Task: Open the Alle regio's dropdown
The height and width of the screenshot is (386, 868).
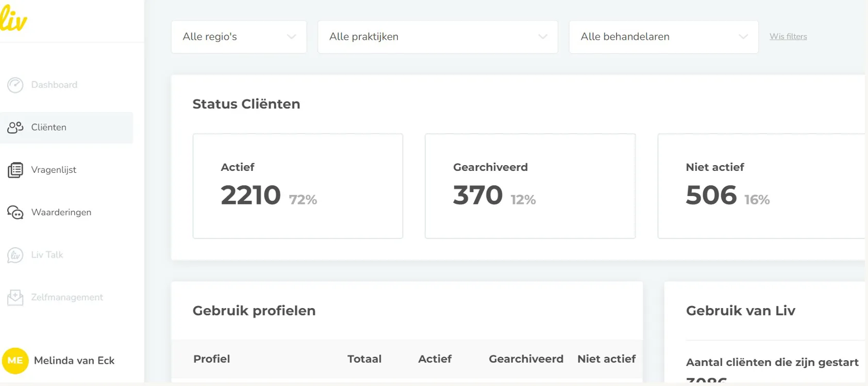Action: click(239, 37)
